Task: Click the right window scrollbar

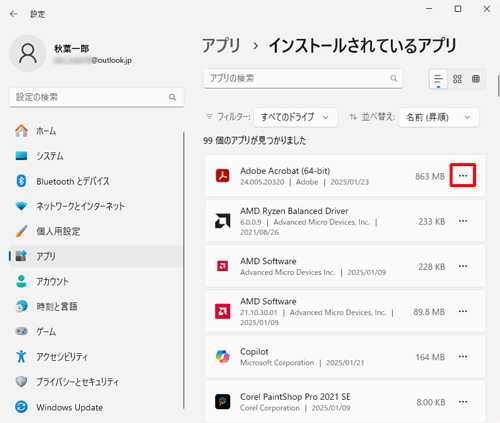Action: tap(498, 85)
